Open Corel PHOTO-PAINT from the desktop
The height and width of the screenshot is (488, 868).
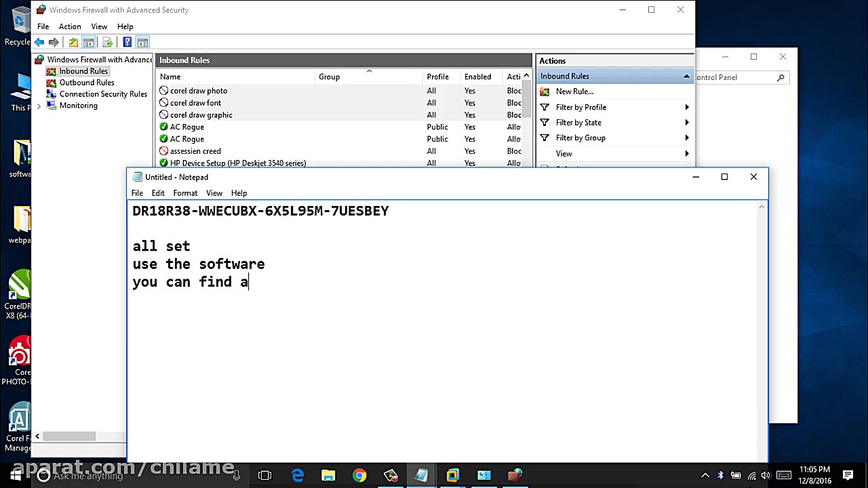click(18, 352)
